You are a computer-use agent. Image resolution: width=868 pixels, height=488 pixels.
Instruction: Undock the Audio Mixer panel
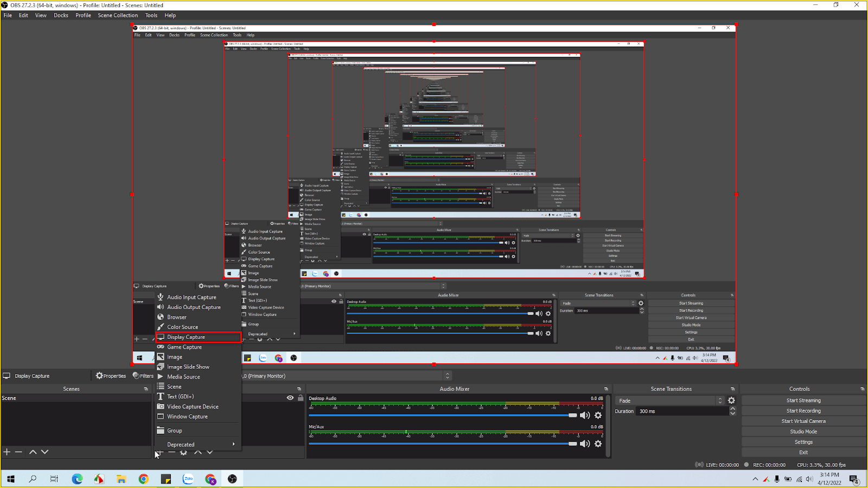tap(606, 389)
